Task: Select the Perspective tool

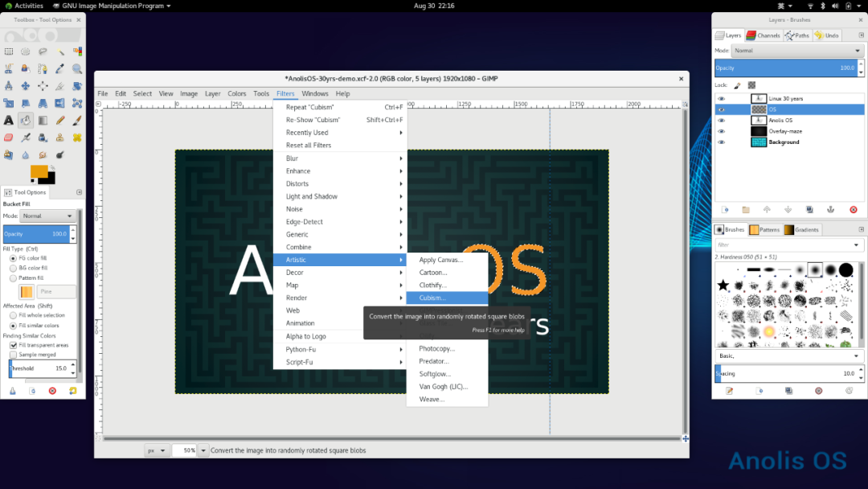Action: 43,103
